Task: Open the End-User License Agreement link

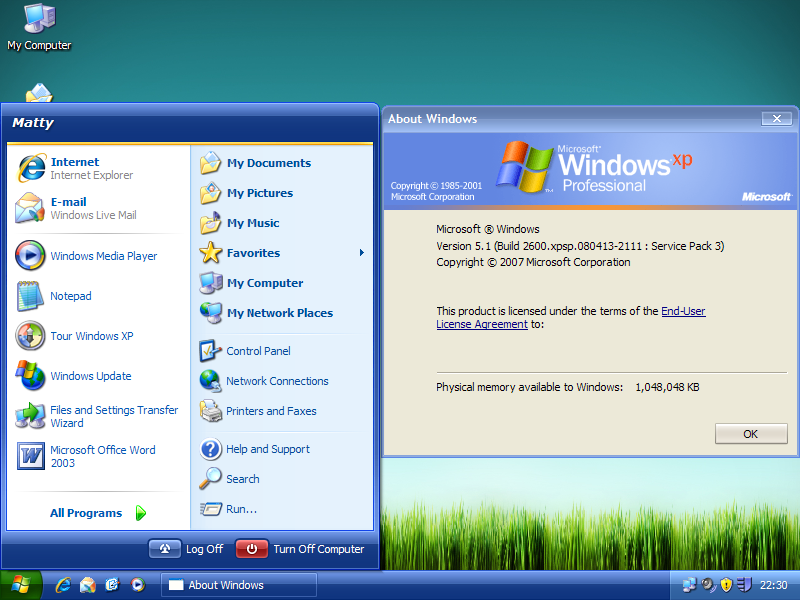Action: point(683,311)
